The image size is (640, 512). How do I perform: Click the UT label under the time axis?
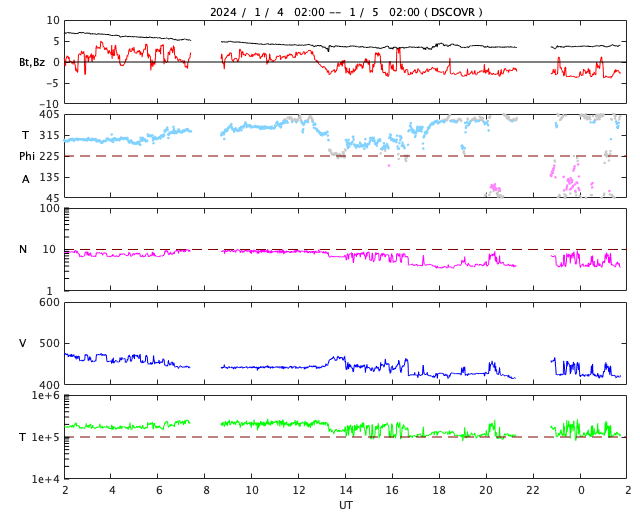(x=345, y=505)
